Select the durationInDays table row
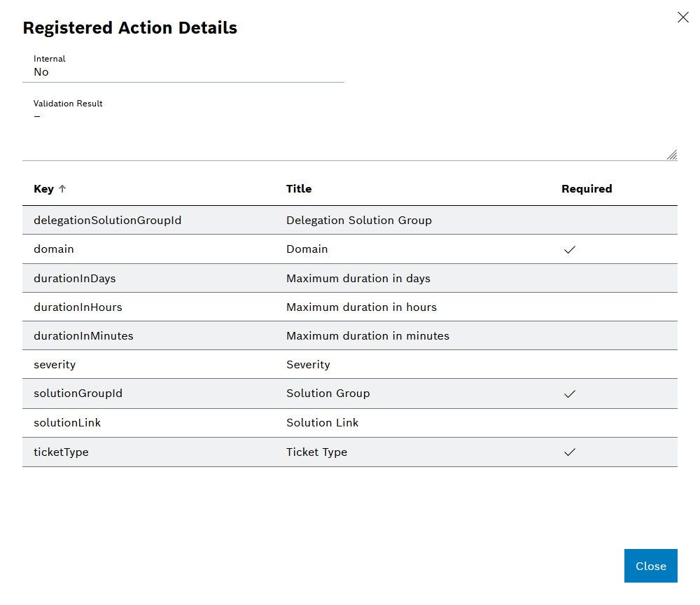 point(280,278)
